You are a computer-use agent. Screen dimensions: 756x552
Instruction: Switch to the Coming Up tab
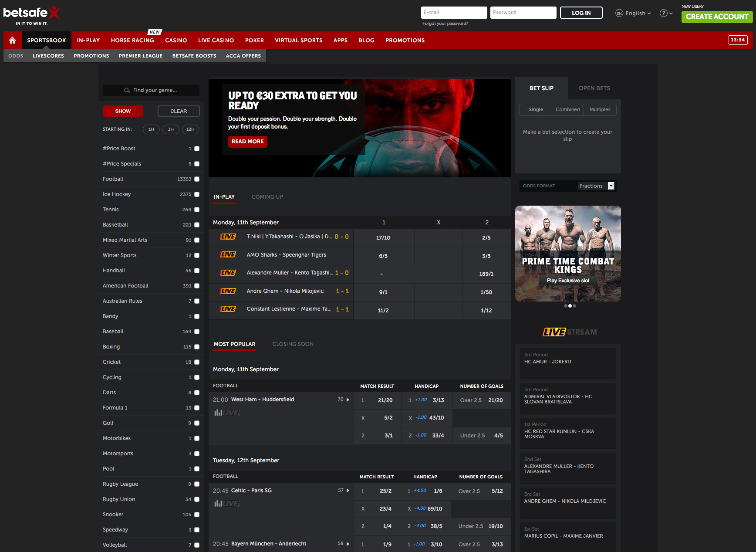(x=267, y=197)
